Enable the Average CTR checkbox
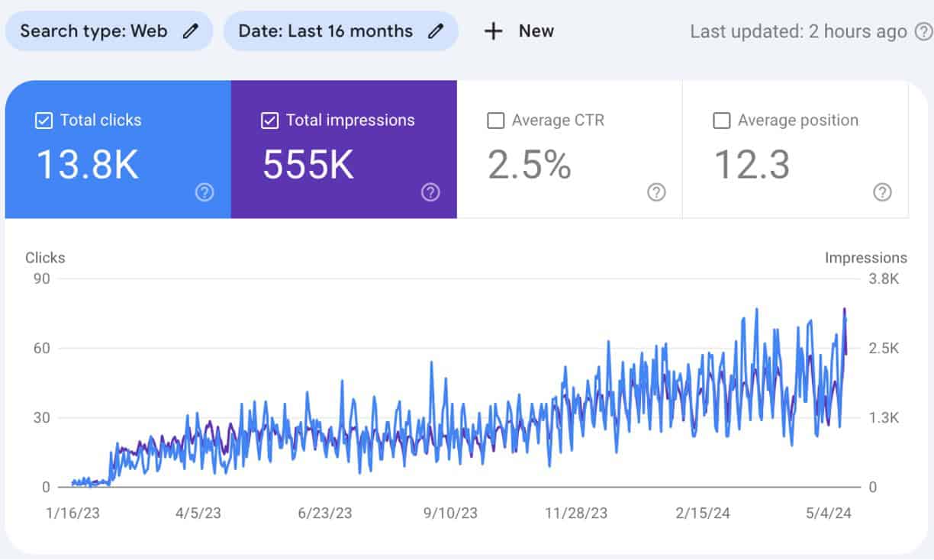Screen dimensions: 934x560 496,121
